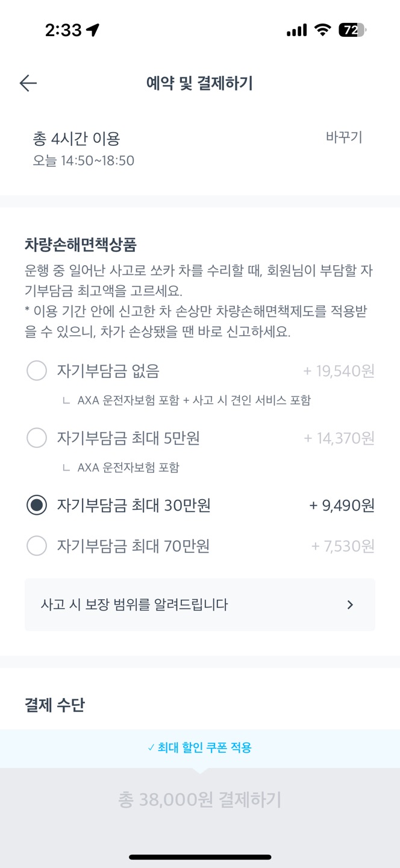Viewport: 400px width, 868px height.
Task: Deselect the 자기부담금 최대 30만원 option
Action: coord(37,506)
